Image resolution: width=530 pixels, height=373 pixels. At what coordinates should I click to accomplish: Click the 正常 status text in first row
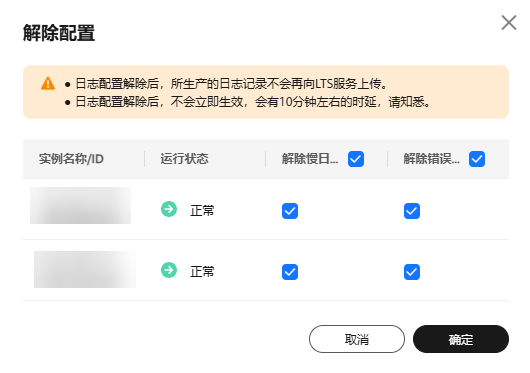pos(202,210)
